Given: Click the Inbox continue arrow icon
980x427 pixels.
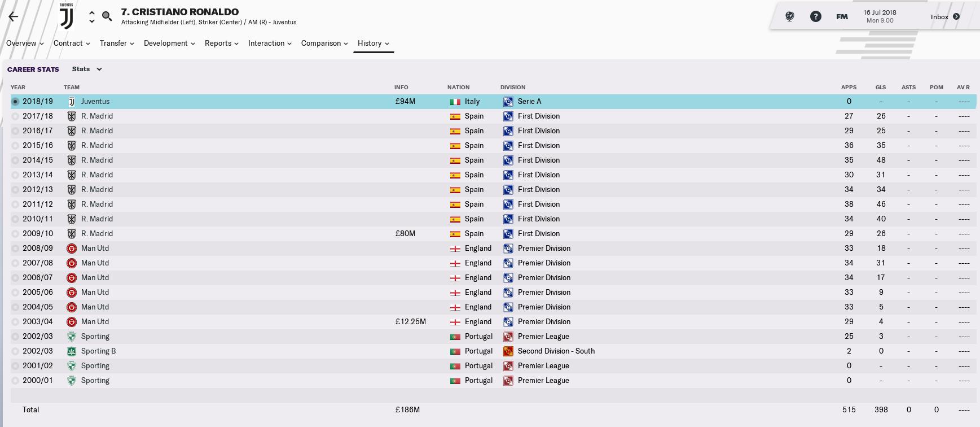Looking at the screenshot, I should point(956,16).
